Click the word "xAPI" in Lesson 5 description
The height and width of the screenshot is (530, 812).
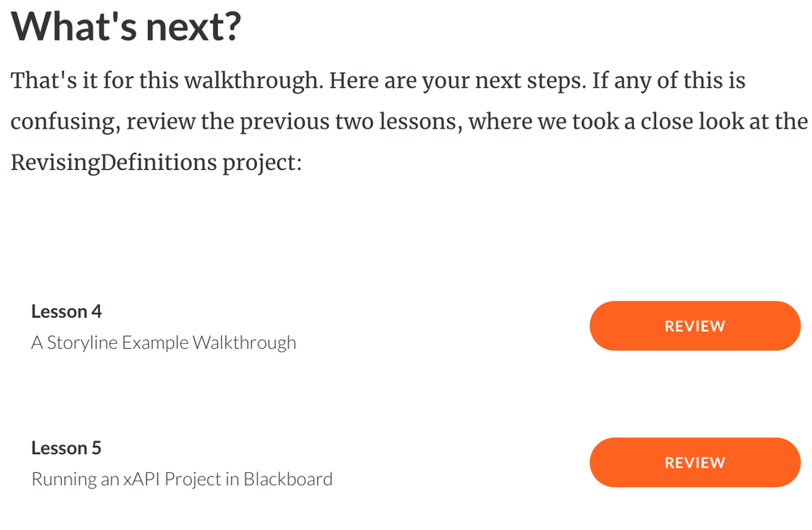click(141, 479)
